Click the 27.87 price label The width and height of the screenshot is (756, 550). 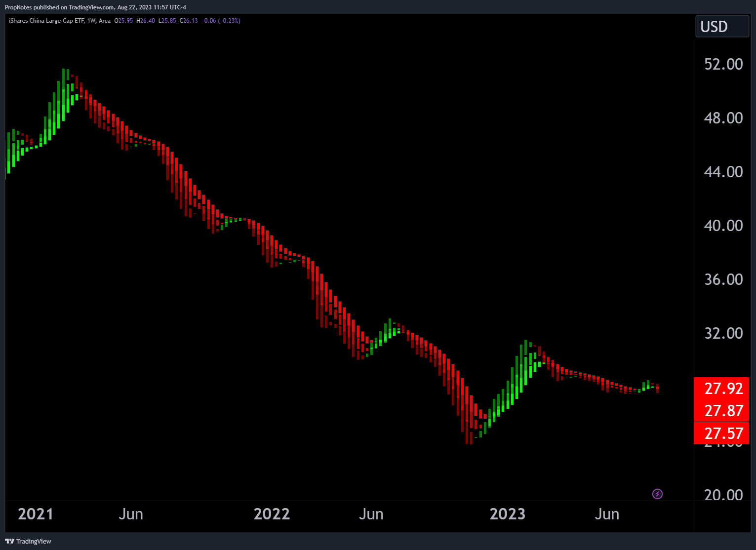coord(721,410)
